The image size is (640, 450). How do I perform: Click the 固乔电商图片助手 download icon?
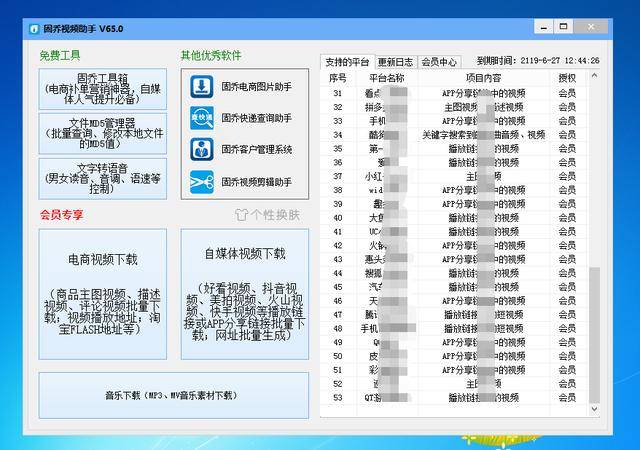coord(201,87)
